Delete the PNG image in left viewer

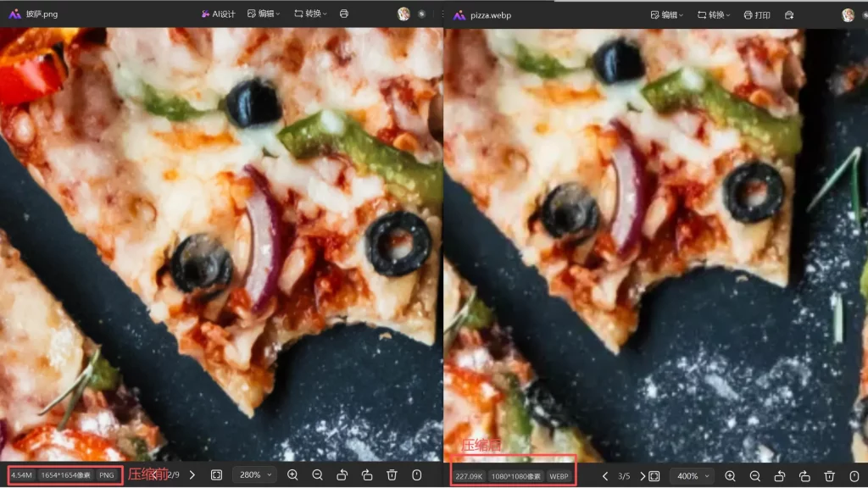tap(392, 475)
